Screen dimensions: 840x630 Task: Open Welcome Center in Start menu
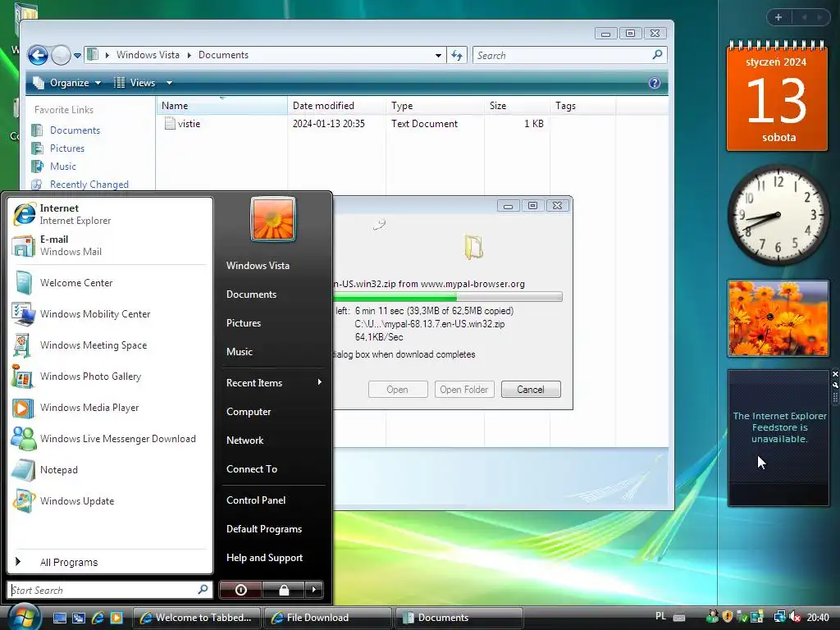pos(110,283)
